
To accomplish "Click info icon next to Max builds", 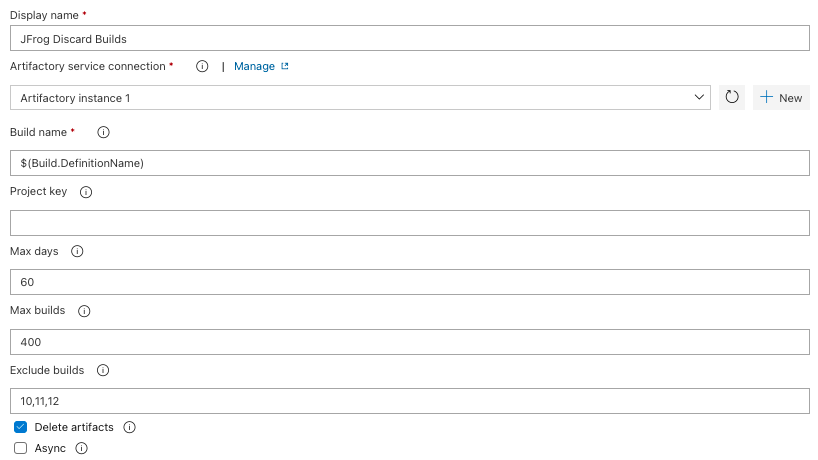I will click(84, 311).
